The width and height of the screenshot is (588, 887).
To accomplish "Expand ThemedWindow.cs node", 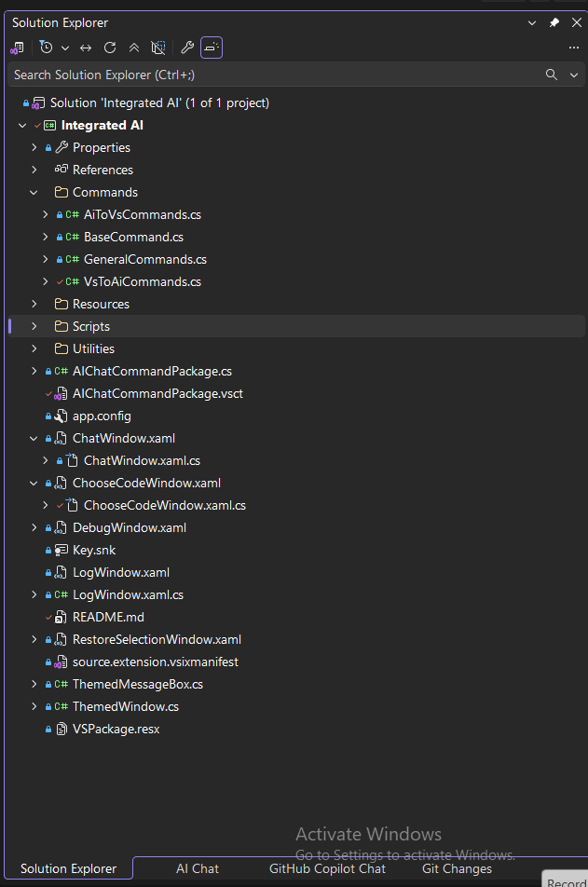I will [34, 706].
